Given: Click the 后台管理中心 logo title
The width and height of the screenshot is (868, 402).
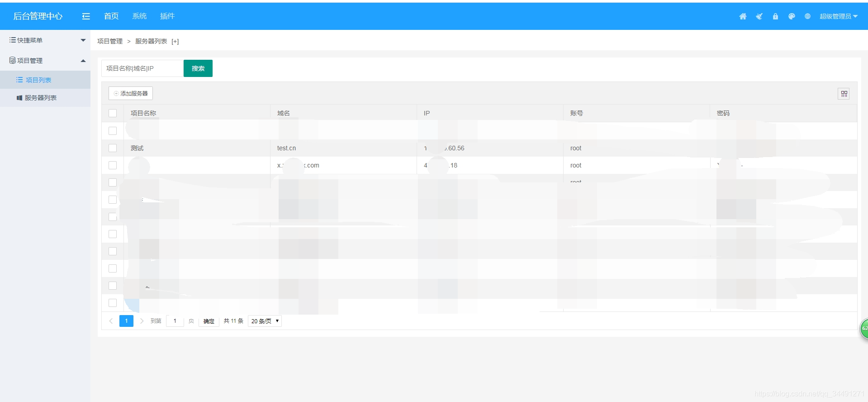Looking at the screenshot, I should [x=38, y=16].
